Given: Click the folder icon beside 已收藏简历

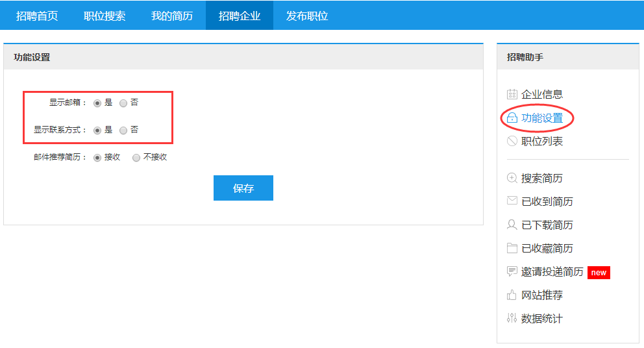Looking at the screenshot, I should [512, 248].
